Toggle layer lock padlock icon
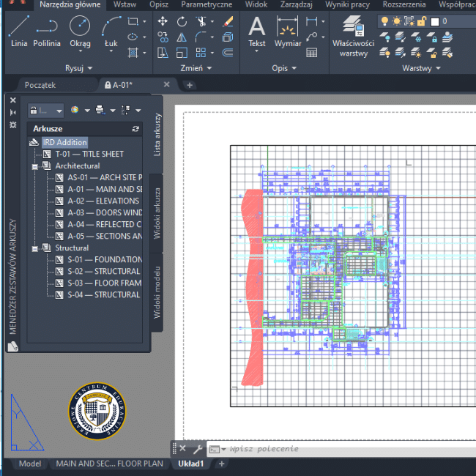 pos(422,21)
